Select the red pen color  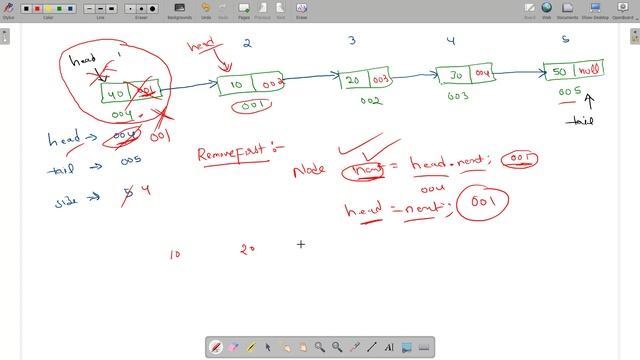click(x=37, y=9)
